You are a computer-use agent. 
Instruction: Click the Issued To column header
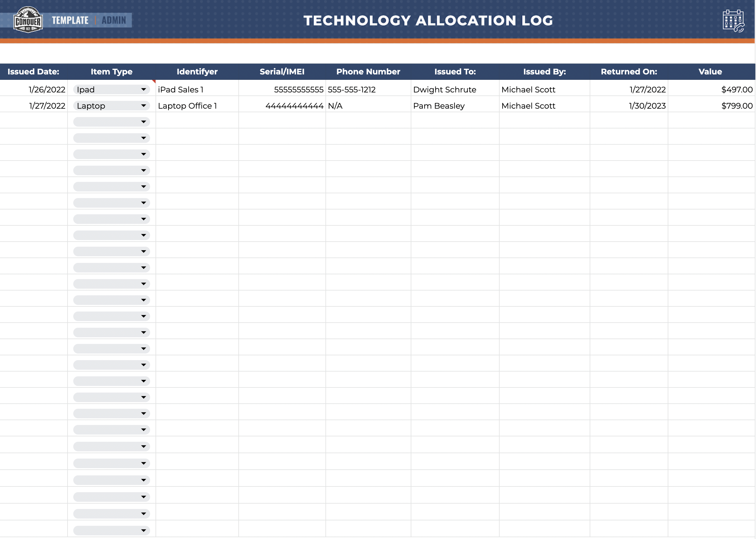click(x=455, y=72)
